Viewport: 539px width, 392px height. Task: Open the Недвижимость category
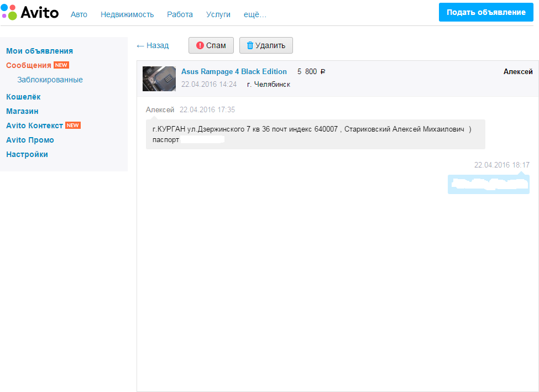(127, 14)
